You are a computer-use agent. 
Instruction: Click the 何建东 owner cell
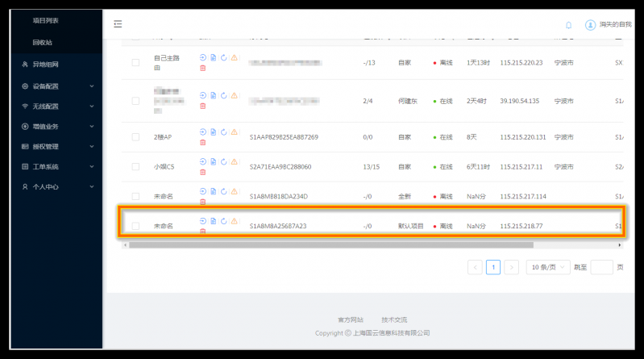pyautogui.click(x=407, y=101)
